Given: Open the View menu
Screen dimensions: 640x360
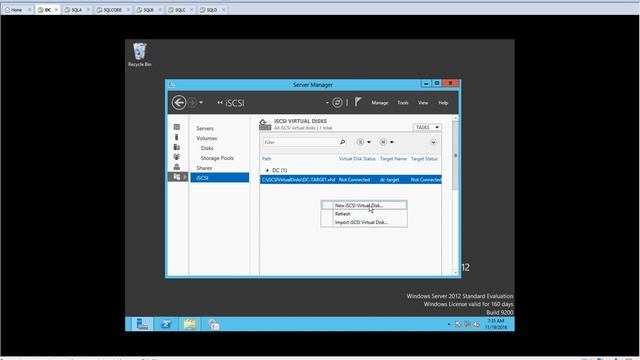Looking at the screenshot, I should 423,103.
